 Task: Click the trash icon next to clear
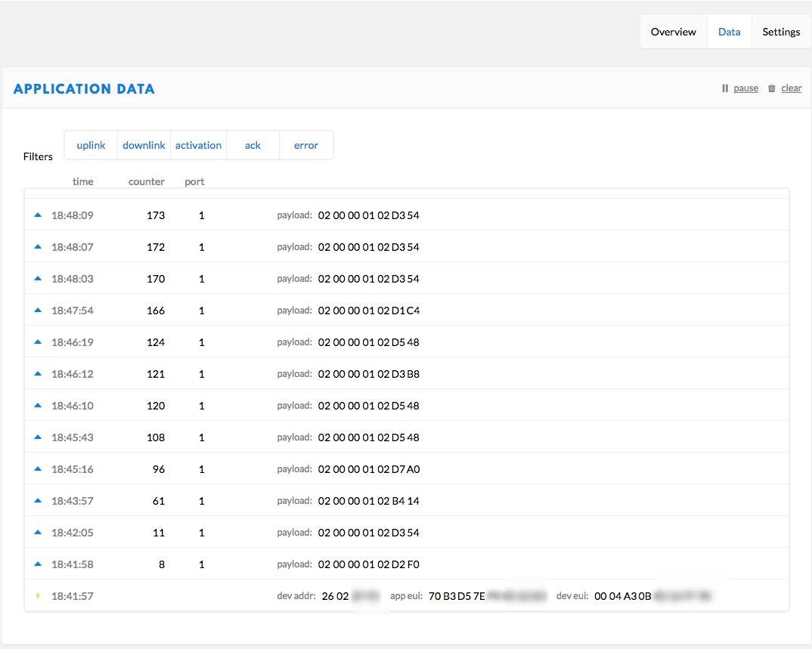[770, 88]
